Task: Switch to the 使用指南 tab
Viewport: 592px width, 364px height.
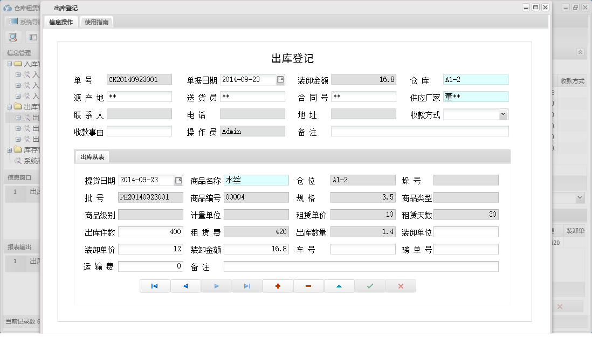Action: [x=96, y=22]
